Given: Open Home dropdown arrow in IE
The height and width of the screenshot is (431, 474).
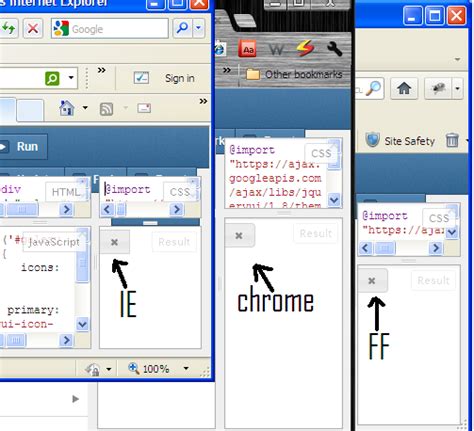Looking at the screenshot, I should (85, 108).
